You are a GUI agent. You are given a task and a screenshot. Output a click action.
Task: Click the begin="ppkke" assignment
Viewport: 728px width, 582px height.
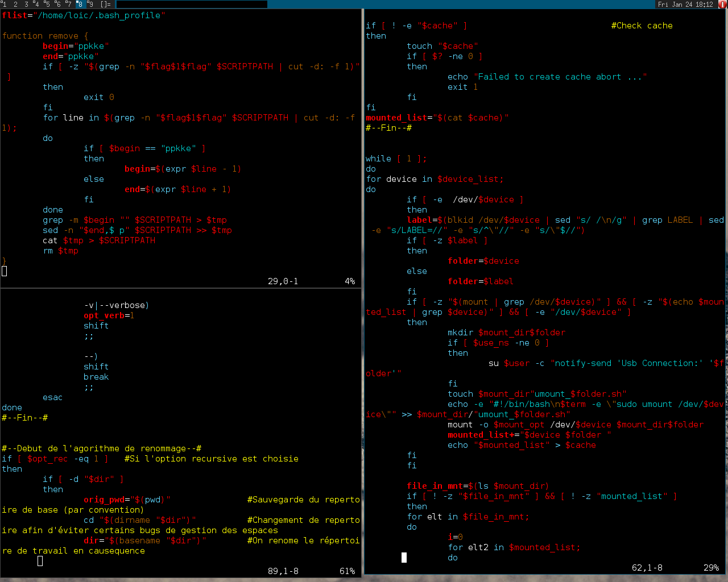point(76,46)
